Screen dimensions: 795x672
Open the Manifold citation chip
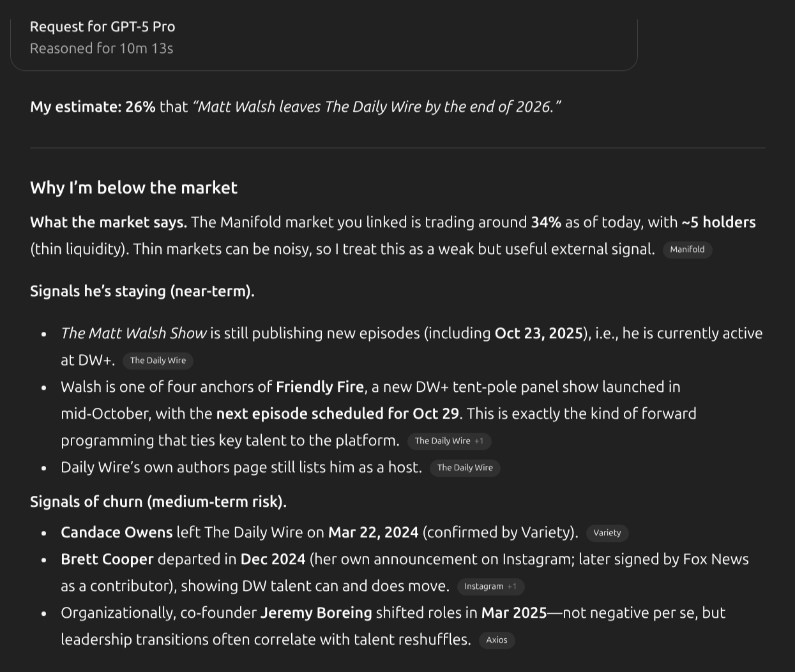click(x=687, y=250)
